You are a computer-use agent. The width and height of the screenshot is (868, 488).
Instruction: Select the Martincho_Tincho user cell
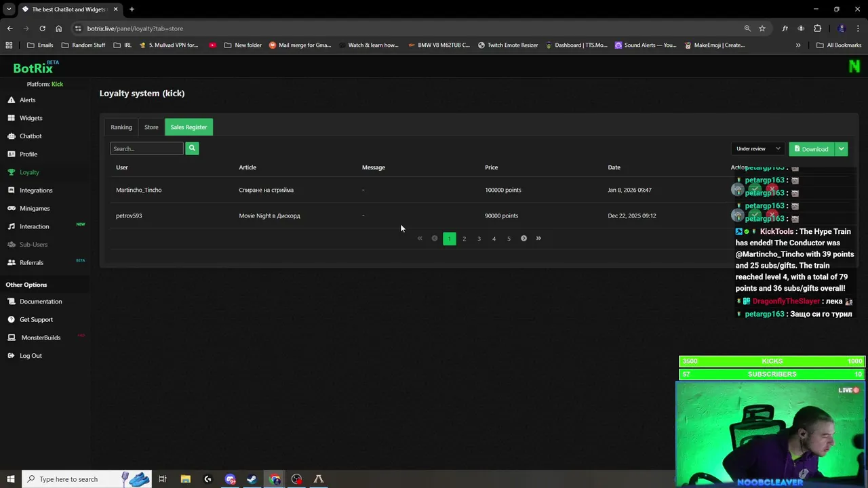click(x=139, y=190)
